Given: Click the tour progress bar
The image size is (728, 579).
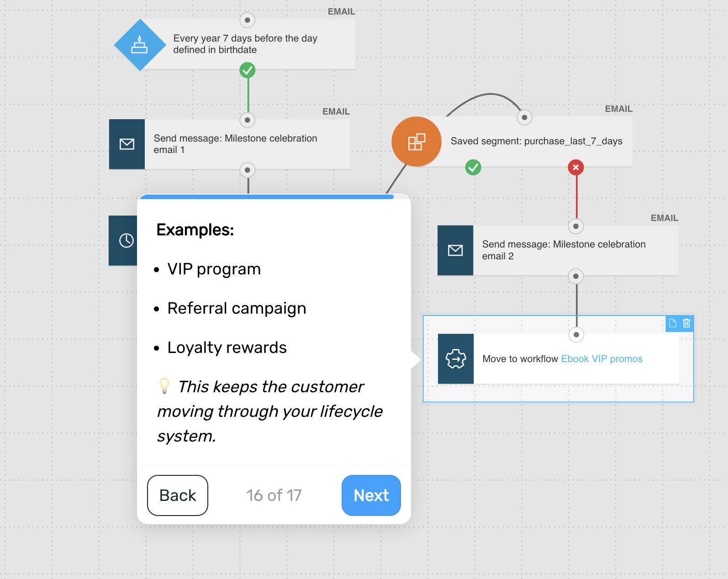Looking at the screenshot, I should coord(274,197).
